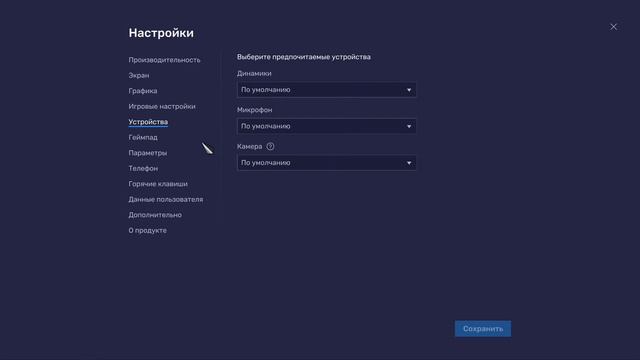Image resolution: width=640 pixels, height=360 pixels.
Task: Click the Динамики label
Action: pos(254,73)
